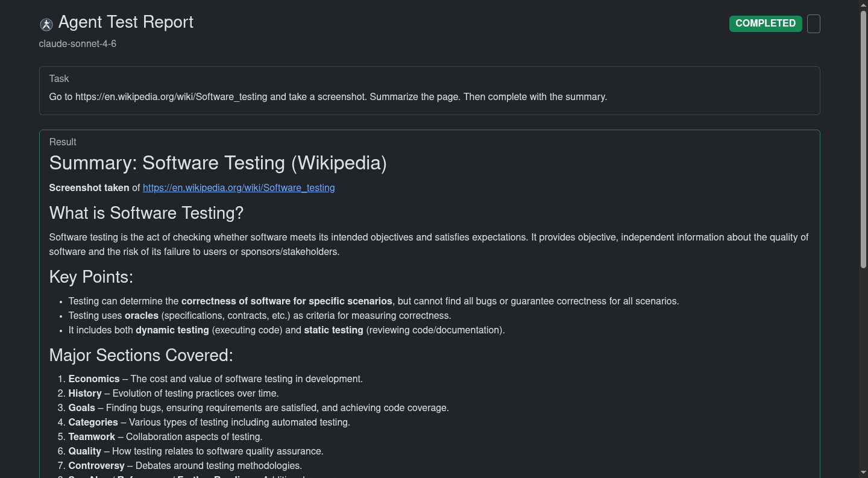Expand the Major Sections Covered list
The height and width of the screenshot is (478, 868).
tap(140, 355)
